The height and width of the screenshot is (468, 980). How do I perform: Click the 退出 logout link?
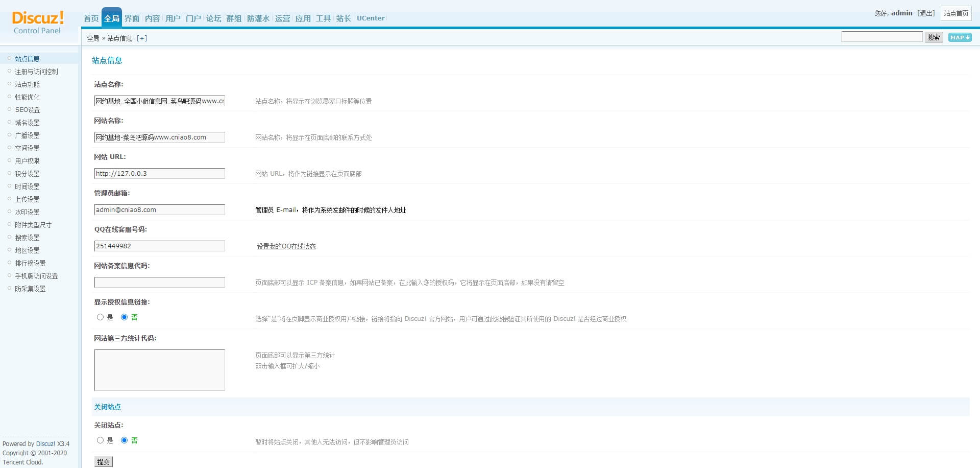click(x=926, y=13)
